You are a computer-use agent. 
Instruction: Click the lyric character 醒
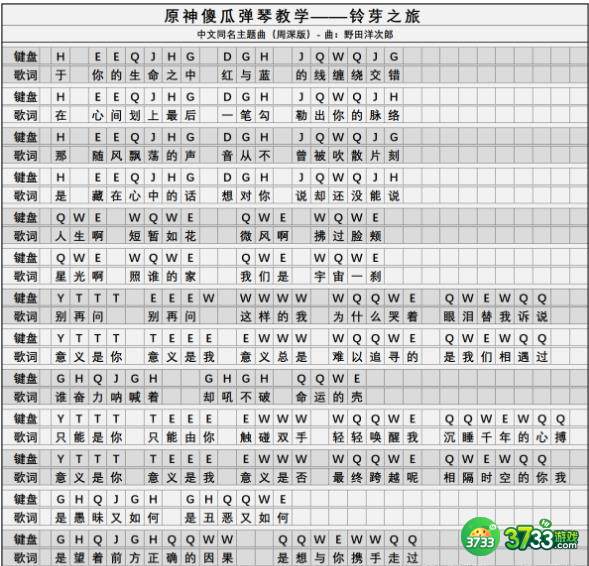394,438
